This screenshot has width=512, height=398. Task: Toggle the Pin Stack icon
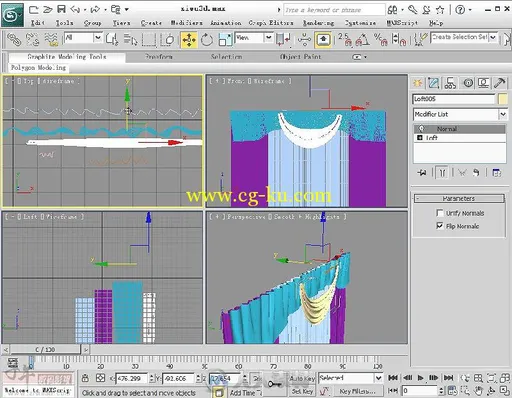click(422, 173)
